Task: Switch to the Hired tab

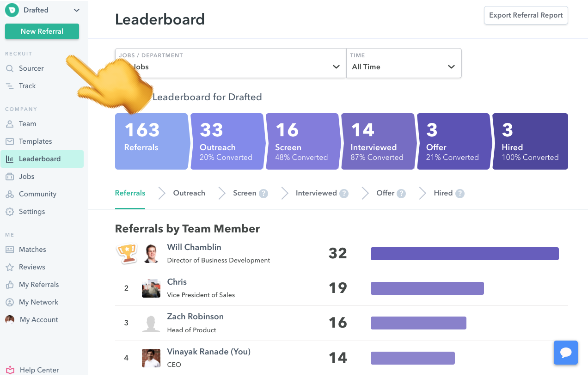Action: (443, 193)
